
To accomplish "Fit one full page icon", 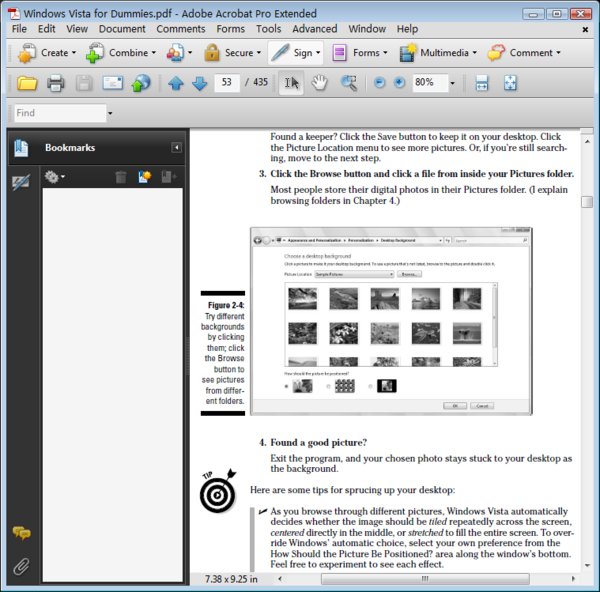I will (510, 83).
